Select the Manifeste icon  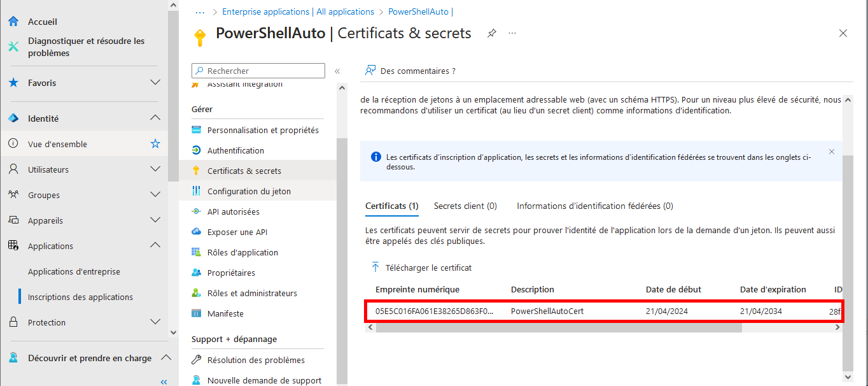click(198, 313)
